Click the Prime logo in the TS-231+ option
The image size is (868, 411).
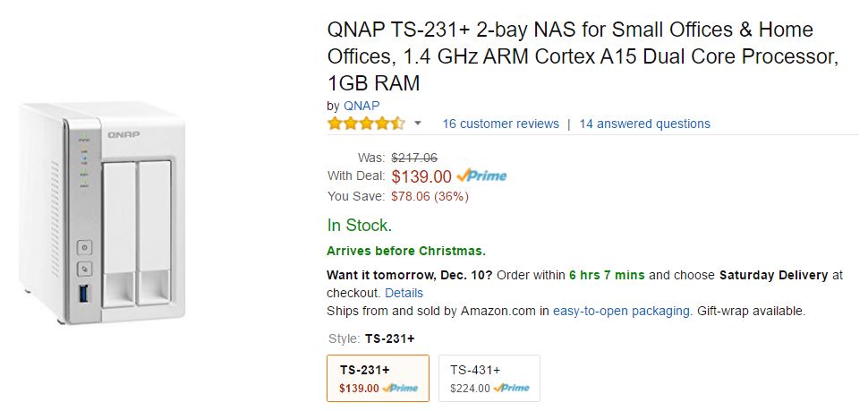(x=399, y=388)
